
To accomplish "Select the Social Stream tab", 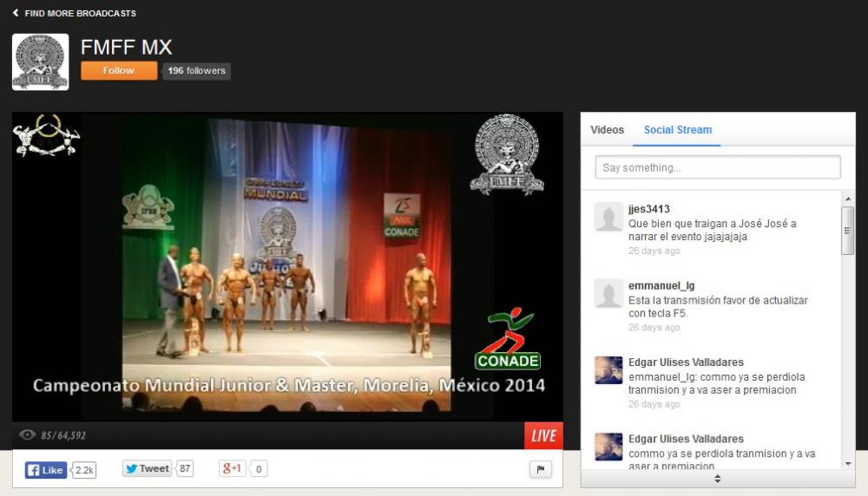I will point(677,130).
